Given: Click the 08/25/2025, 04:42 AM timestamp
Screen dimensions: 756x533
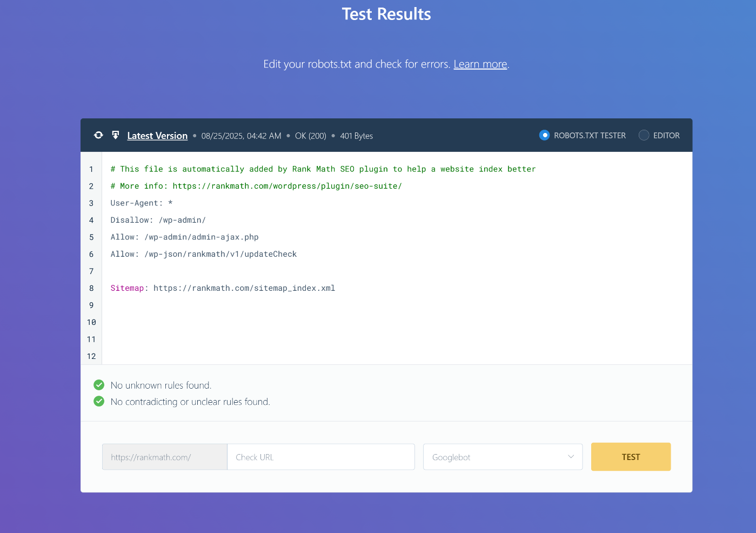Looking at the screenshot, I should (x=241, y=136).
